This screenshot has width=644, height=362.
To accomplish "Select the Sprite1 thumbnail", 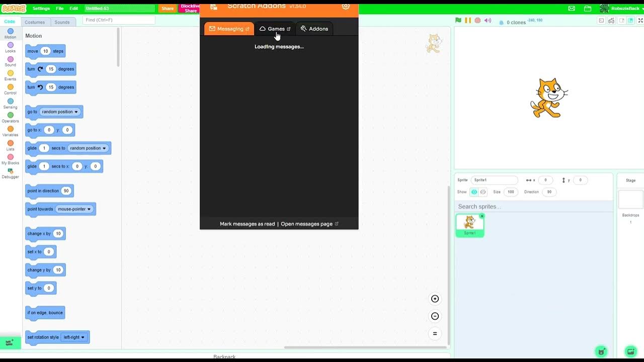I will [x=470, y=225].
